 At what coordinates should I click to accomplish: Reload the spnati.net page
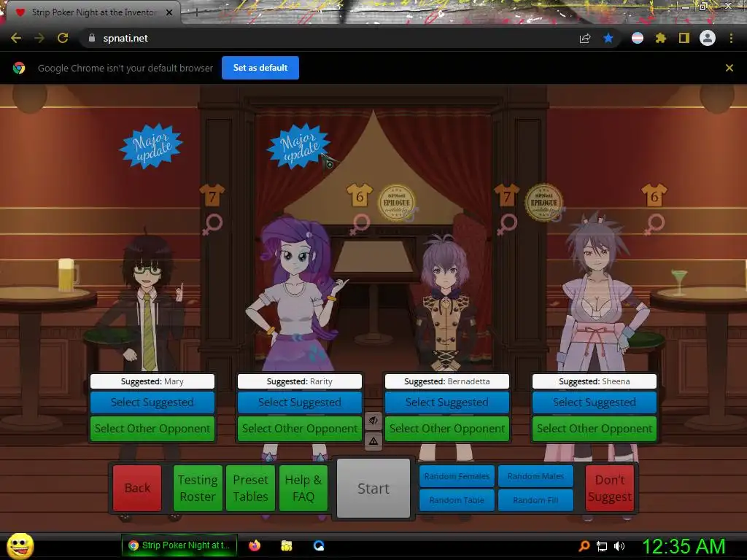(x=63, y=38)
